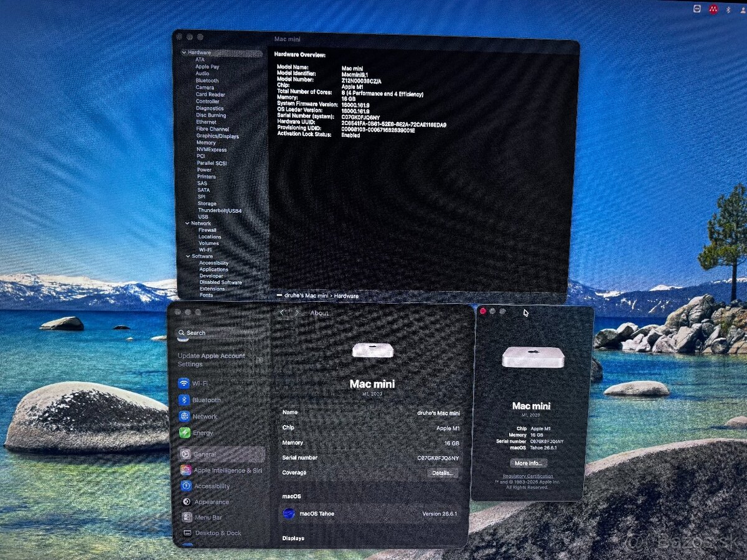Collapse the Software section in System Information sidebar

tap(187, 256)
